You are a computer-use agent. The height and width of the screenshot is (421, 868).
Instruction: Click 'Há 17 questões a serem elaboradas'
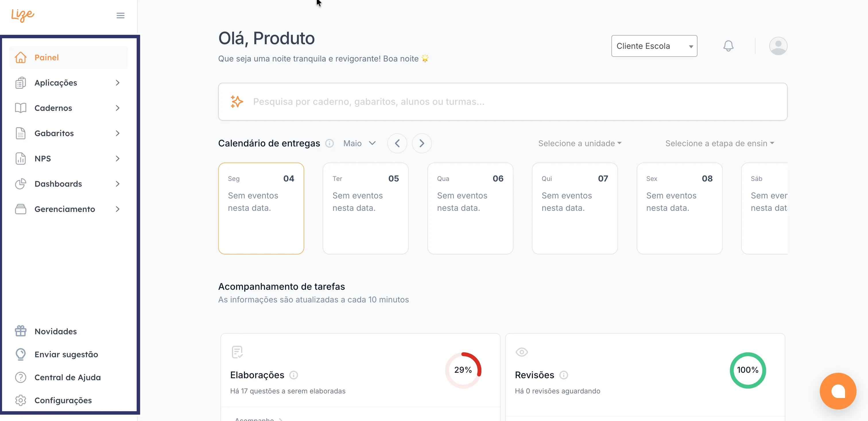pos(288,391)
